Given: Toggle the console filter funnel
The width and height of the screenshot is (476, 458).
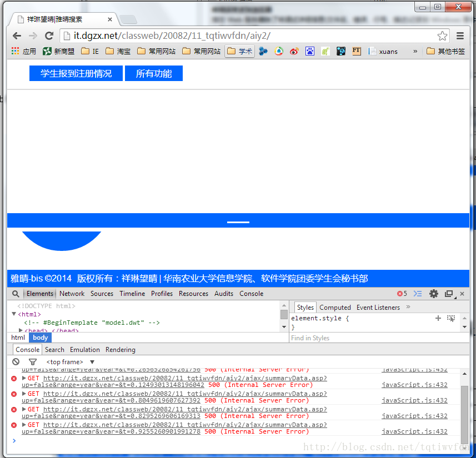Looking at the screenshot, I should (32, 362).
